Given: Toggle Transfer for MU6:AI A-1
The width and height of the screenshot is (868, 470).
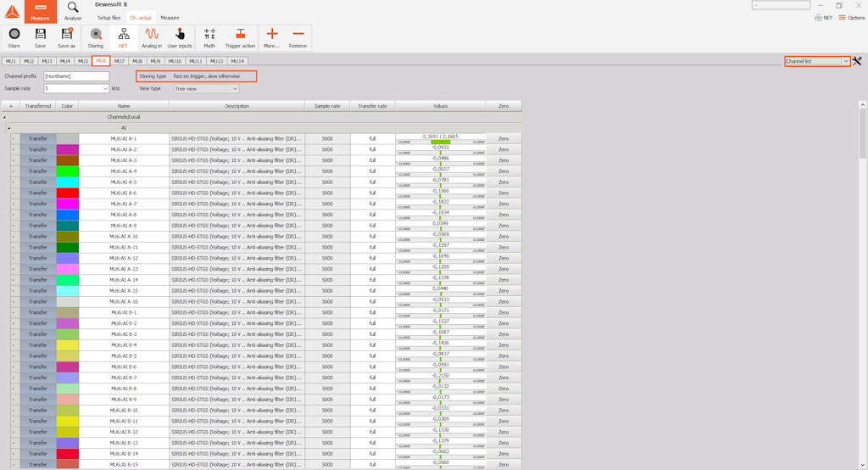Looking at the screenshot, I should coord(37,138).
